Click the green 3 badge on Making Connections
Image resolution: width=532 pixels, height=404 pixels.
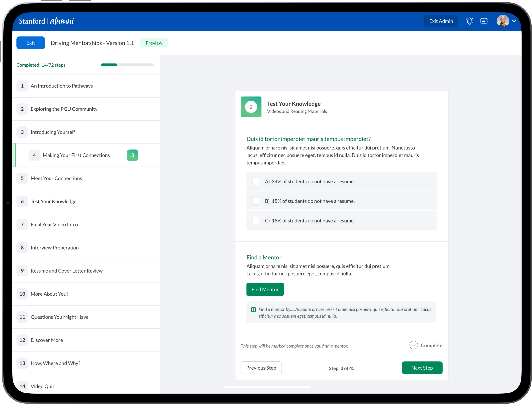[x=132, y=155]
